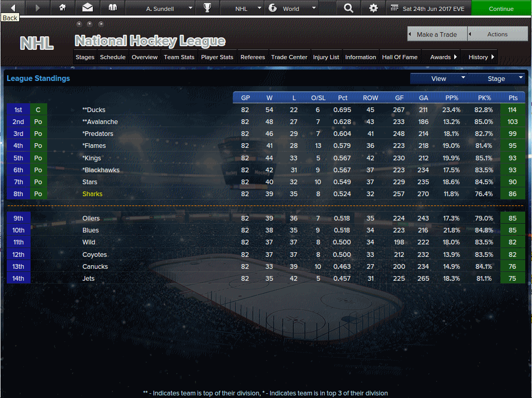Click the small left circle arrow above title
Screen dimensions: 532x398
79,24
